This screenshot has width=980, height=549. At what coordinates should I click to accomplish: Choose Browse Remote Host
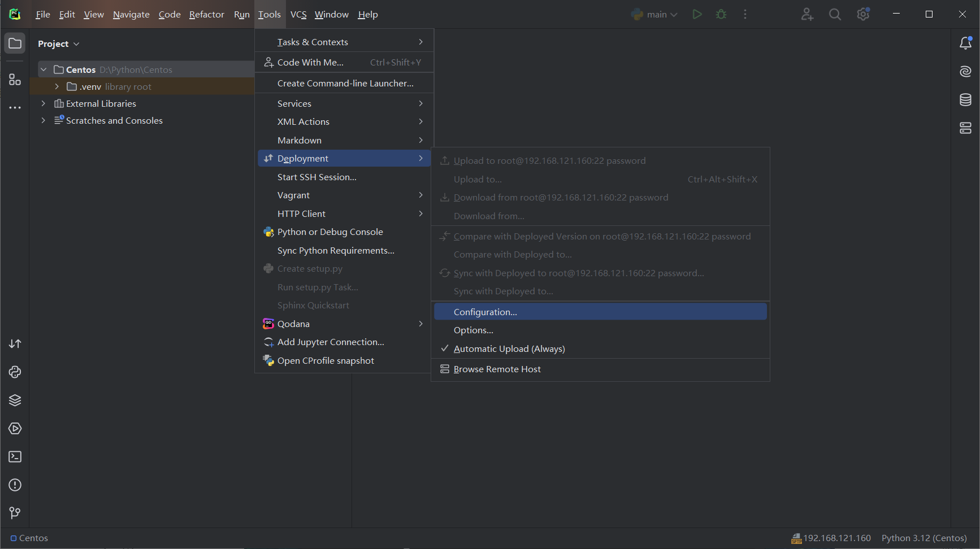tap(600, 369)
